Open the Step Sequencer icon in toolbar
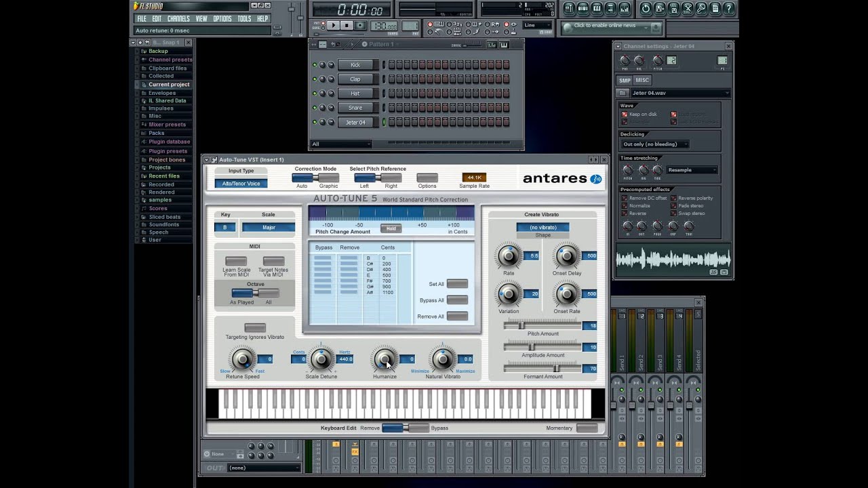868x488 pixels. click(583, 8)
